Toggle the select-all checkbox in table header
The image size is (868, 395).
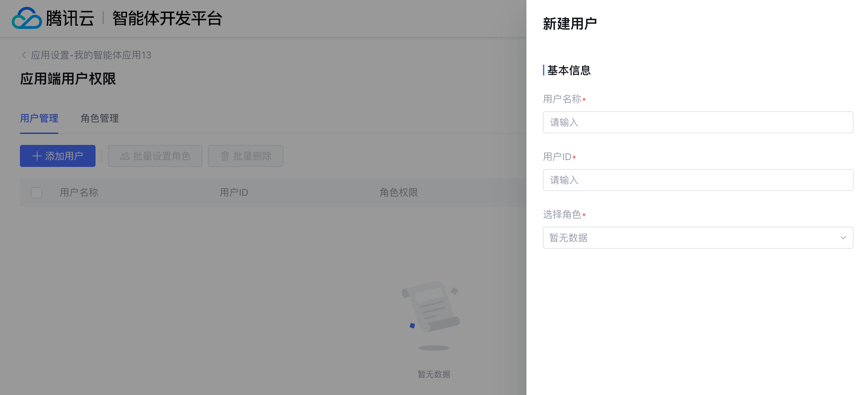pyautogui.click(x=36, y=192)
